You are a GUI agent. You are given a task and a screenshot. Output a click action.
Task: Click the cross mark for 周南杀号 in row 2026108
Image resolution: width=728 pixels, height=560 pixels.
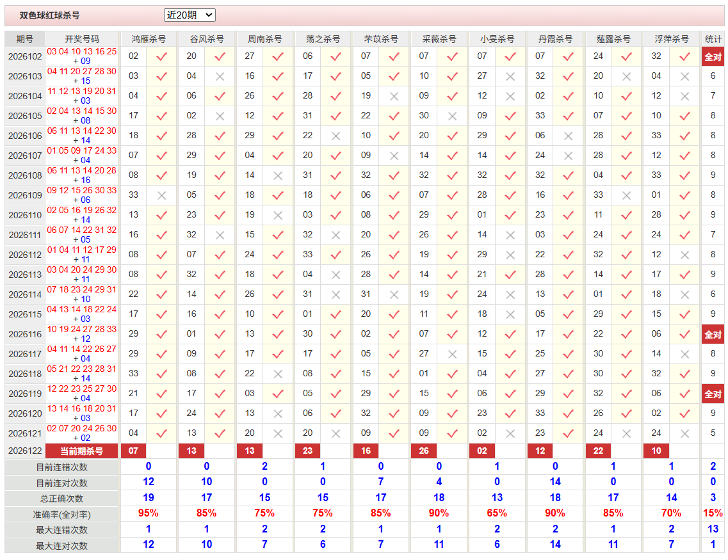click(x=278, y=176)
